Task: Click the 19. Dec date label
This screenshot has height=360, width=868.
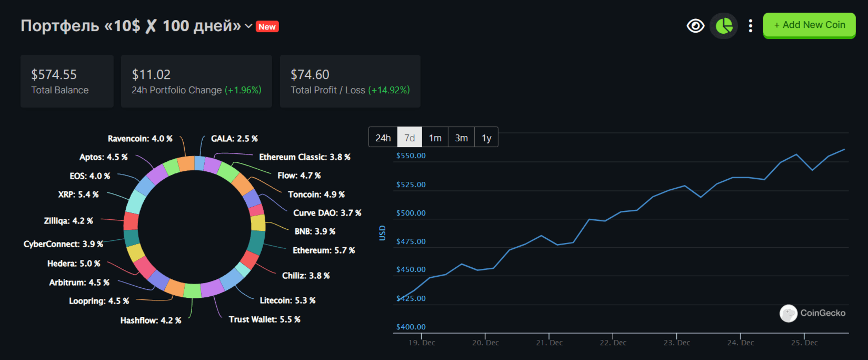Action: click(422, 343)
